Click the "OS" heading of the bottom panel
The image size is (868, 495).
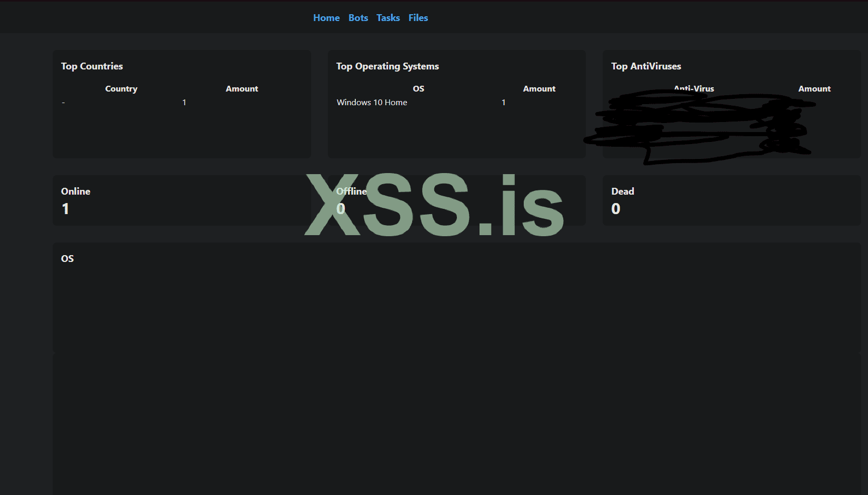click(67, 259)
